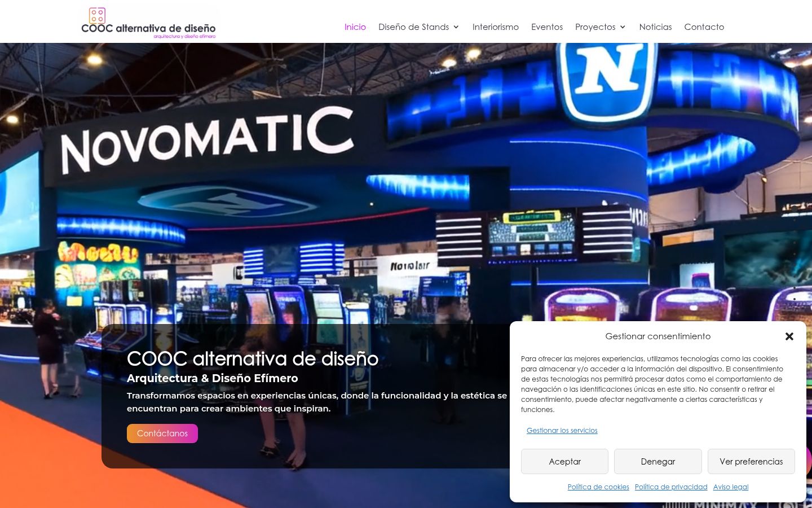Click the "Para ofrecer las mejores experiencias" consent text

click(652, 384)
